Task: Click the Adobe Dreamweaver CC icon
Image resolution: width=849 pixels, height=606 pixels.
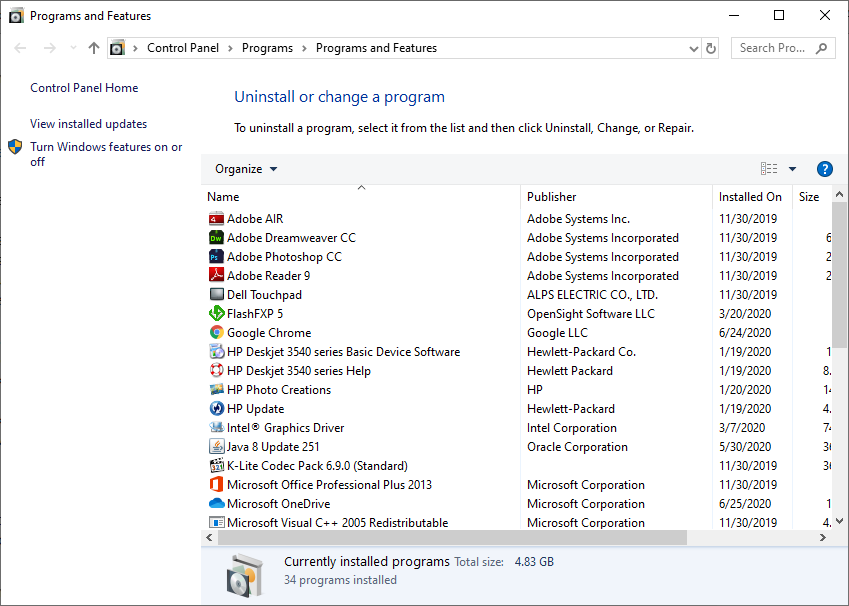Action: coord(217,238)
